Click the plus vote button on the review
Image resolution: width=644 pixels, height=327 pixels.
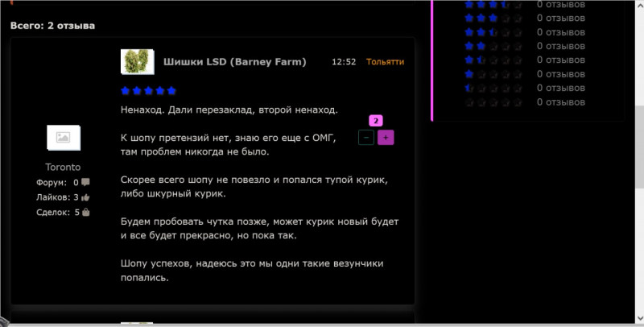coord(386,138)
